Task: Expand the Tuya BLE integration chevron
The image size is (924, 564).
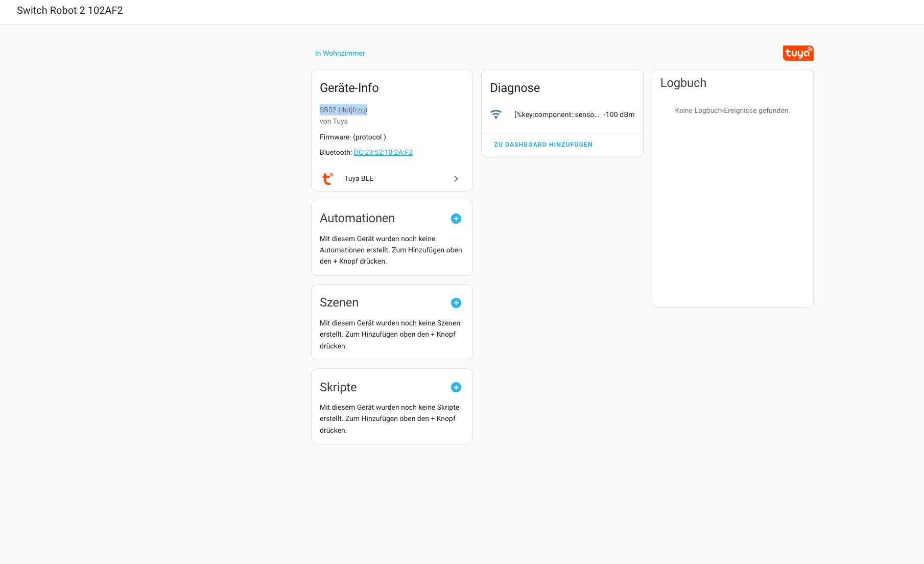Action: point(456,179)
